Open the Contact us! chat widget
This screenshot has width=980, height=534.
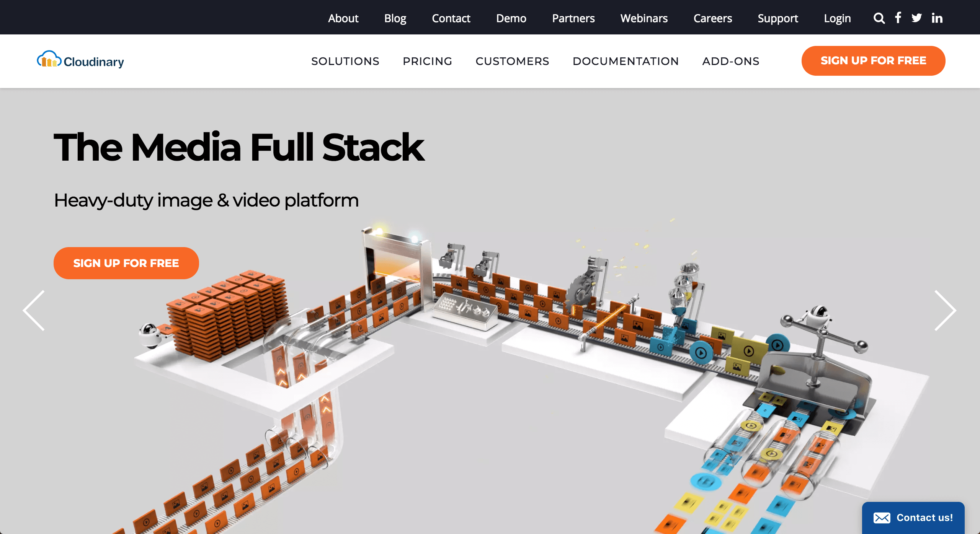[913, 518]
